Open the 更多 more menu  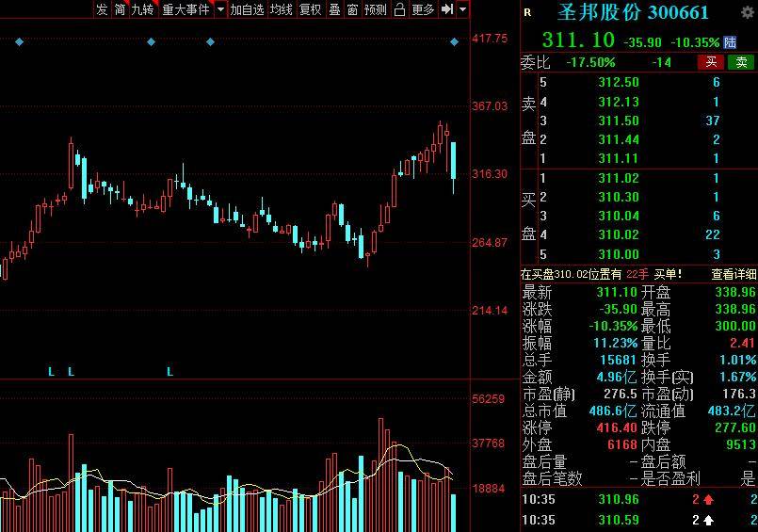(423, 9)
